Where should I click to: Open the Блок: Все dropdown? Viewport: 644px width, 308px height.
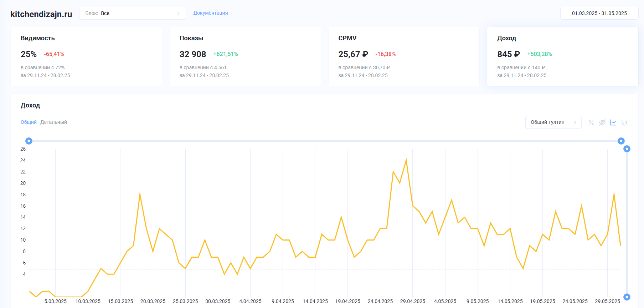click(x=132, y=13)
